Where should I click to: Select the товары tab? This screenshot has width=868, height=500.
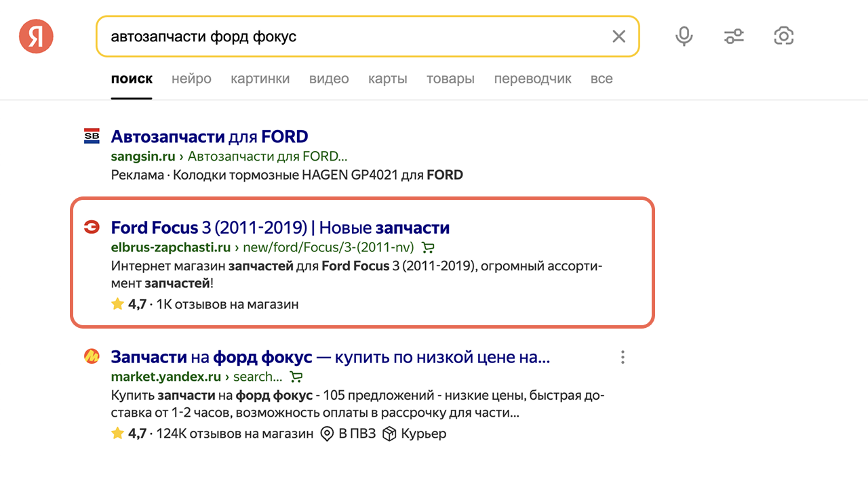[x=450, y=79]
